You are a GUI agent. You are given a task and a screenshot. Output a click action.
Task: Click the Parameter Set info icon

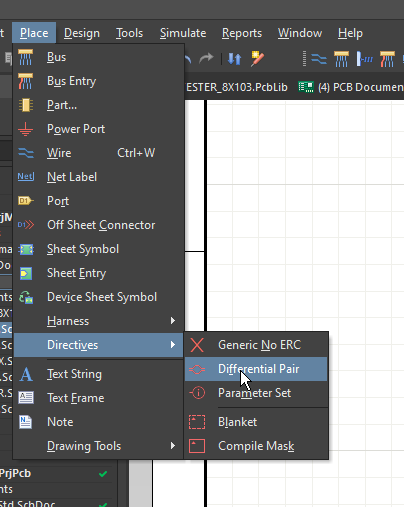pos(197,393)
